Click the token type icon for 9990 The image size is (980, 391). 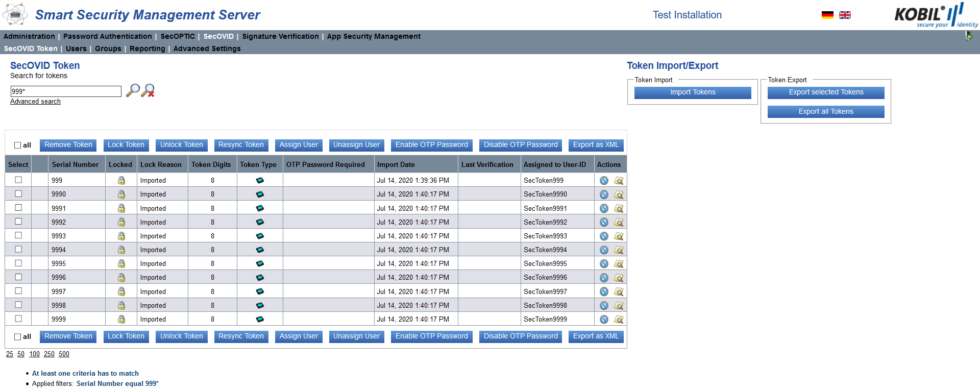260,194
